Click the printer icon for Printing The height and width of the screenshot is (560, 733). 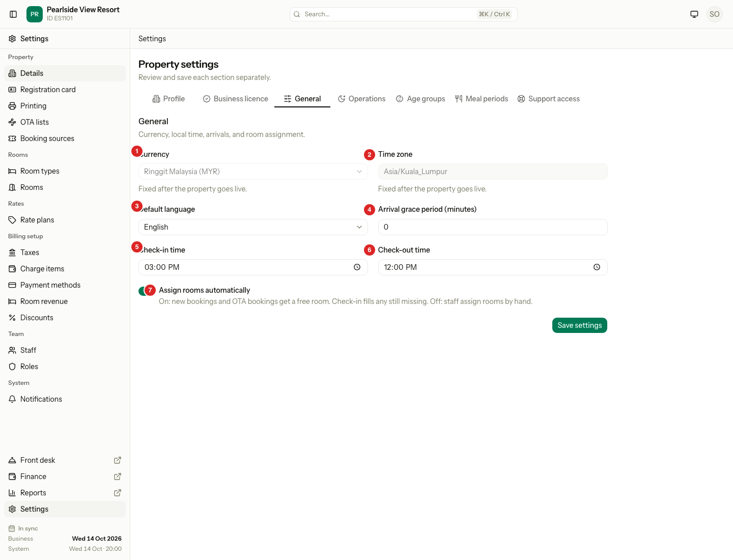(12, 106)
